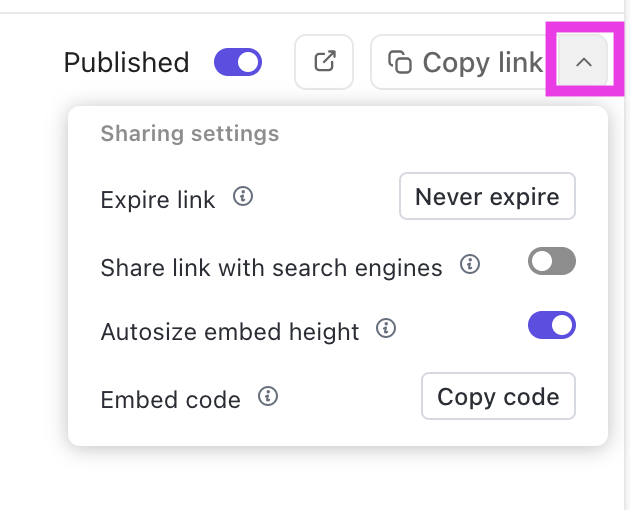The height and width of the screenshot is (510, 630).
Task: Click the Embed code label
Action: pyautogui.click(x=171, y=400)
